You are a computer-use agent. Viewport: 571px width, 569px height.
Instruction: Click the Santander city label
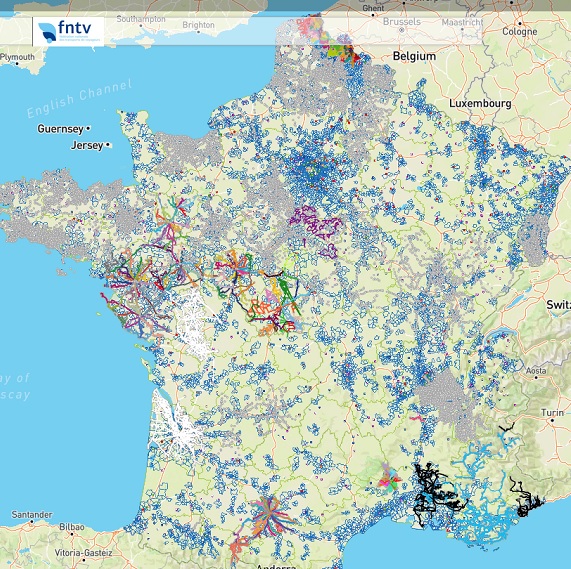pyautogui.click(x=32, y=515)
